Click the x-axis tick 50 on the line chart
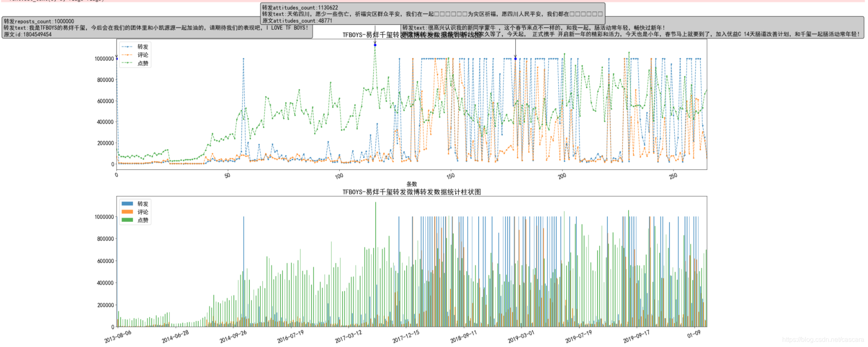Viewport: 868px width, 347px height. pos(228,175)
